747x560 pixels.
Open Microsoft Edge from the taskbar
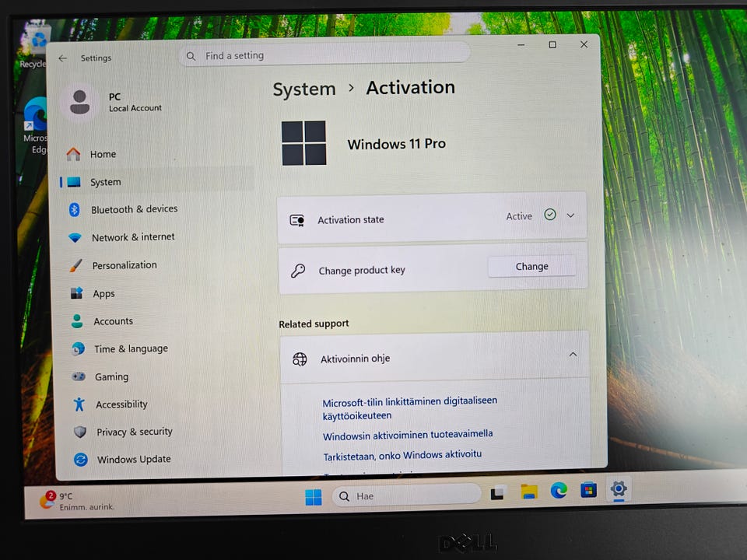coord(559,490)
